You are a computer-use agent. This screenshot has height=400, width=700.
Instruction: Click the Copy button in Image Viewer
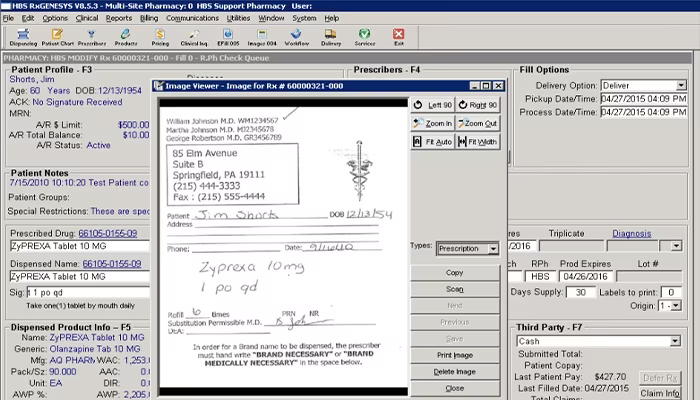pos(454,273)
